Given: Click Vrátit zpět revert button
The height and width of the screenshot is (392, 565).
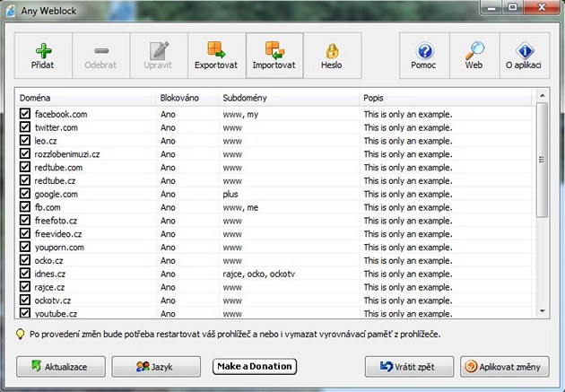Looking at the screenshot, I should coord(409,367).
